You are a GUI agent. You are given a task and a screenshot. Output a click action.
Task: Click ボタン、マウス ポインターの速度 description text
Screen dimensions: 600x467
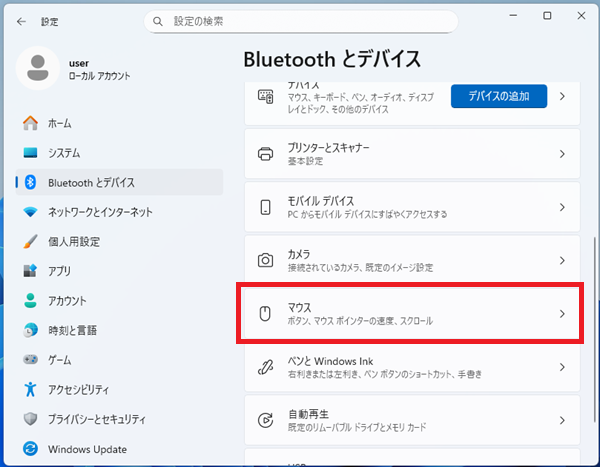click(360, 321)
